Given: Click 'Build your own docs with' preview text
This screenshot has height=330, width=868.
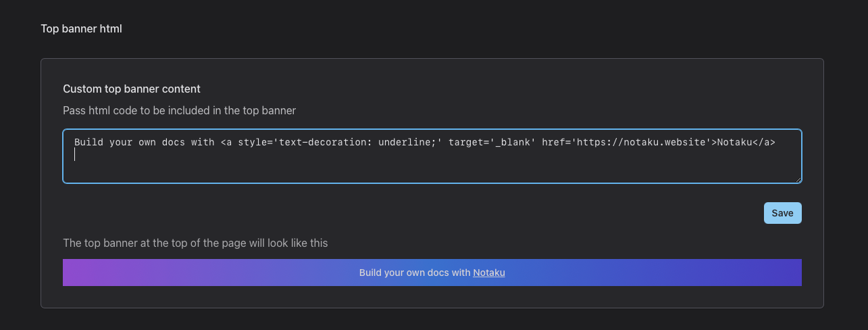Looking at the screenshot, I should (415, 273).
